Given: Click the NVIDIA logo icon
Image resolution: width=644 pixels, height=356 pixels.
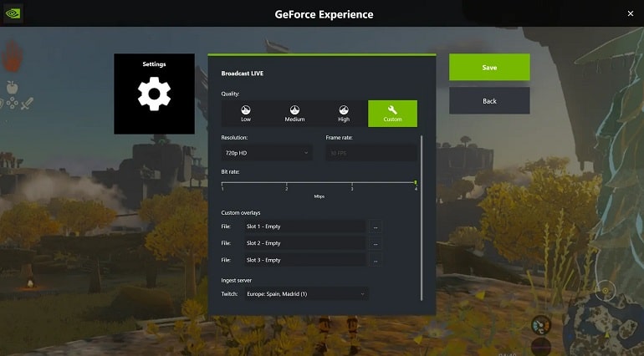Looking at the screenshot, I should 13,13.
